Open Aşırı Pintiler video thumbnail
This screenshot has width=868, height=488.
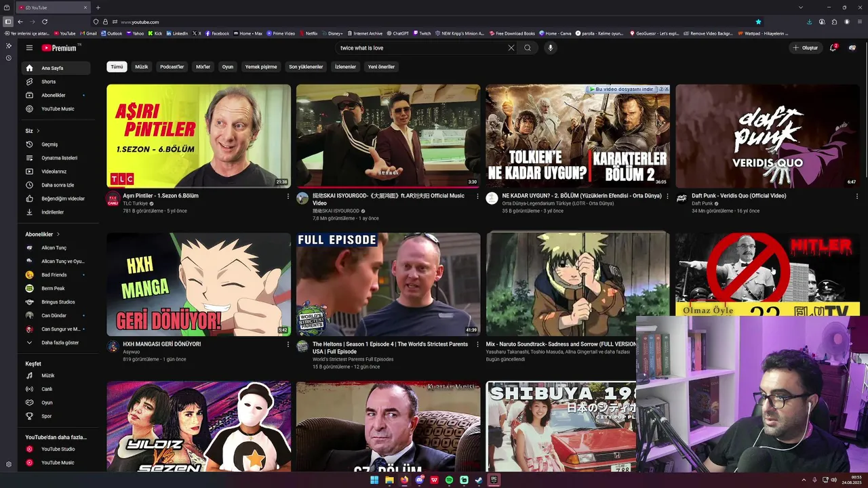coord(199,136)
